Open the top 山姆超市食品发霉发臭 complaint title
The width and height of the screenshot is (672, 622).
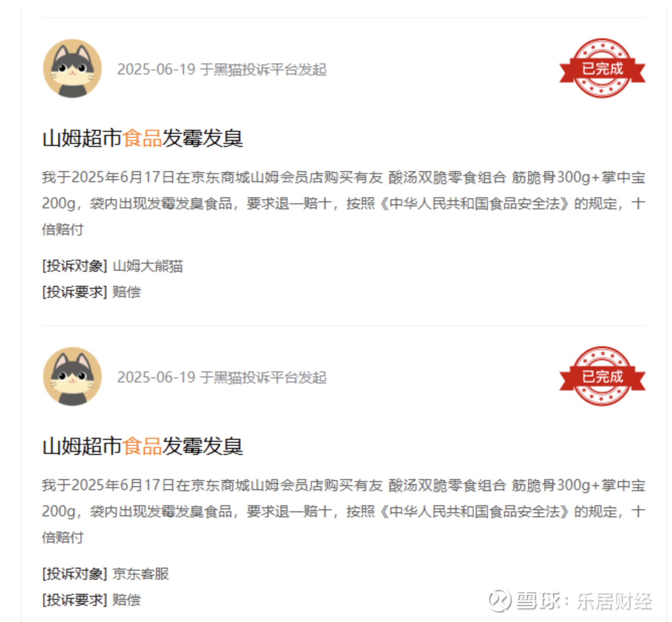(142, 138)
